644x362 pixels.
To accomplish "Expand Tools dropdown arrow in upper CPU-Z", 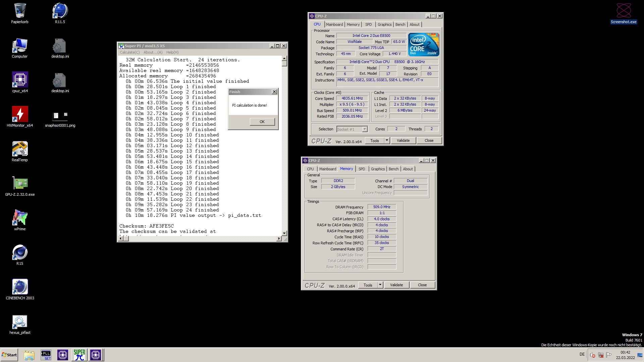I will click(x=387, y=141).
